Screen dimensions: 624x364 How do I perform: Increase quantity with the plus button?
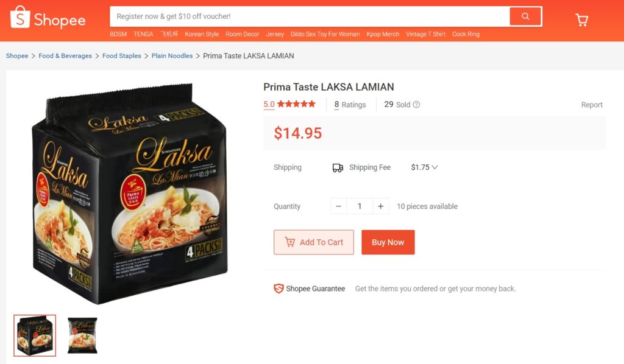tap(381, 206)
